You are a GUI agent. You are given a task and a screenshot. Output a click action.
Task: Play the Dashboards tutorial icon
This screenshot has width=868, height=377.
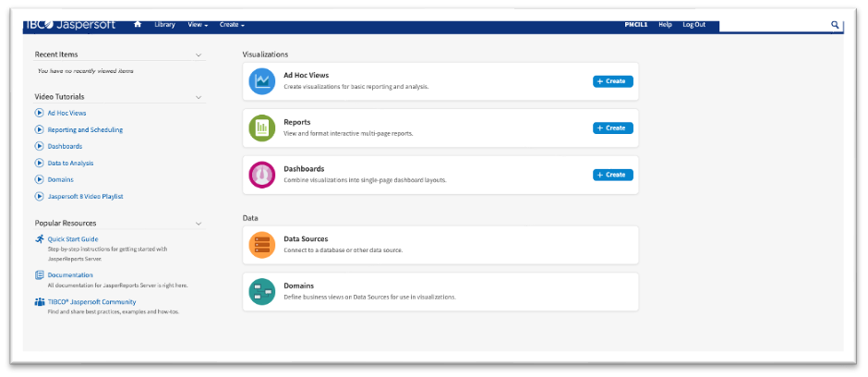pos(40,146)
